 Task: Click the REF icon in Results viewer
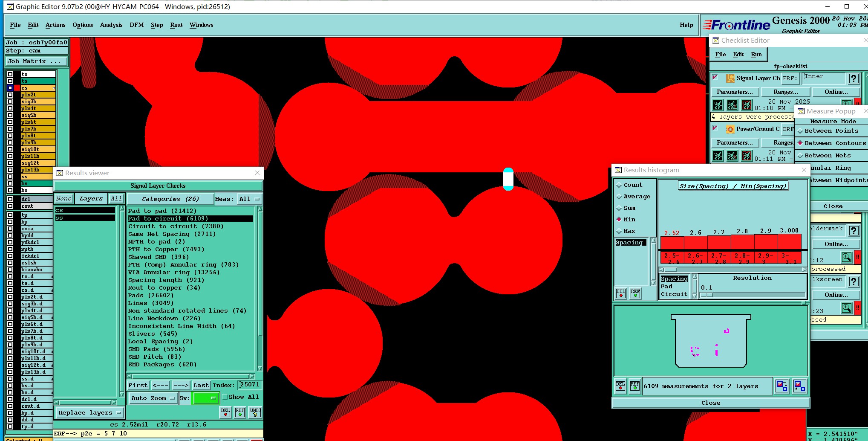tap(240, 412)
